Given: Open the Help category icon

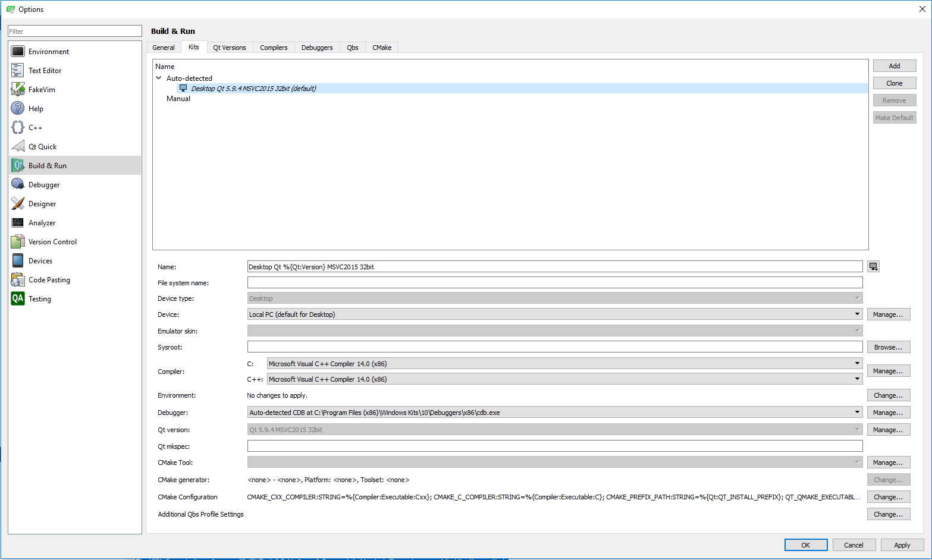Looking at the screenshot, I should point(18,109).
